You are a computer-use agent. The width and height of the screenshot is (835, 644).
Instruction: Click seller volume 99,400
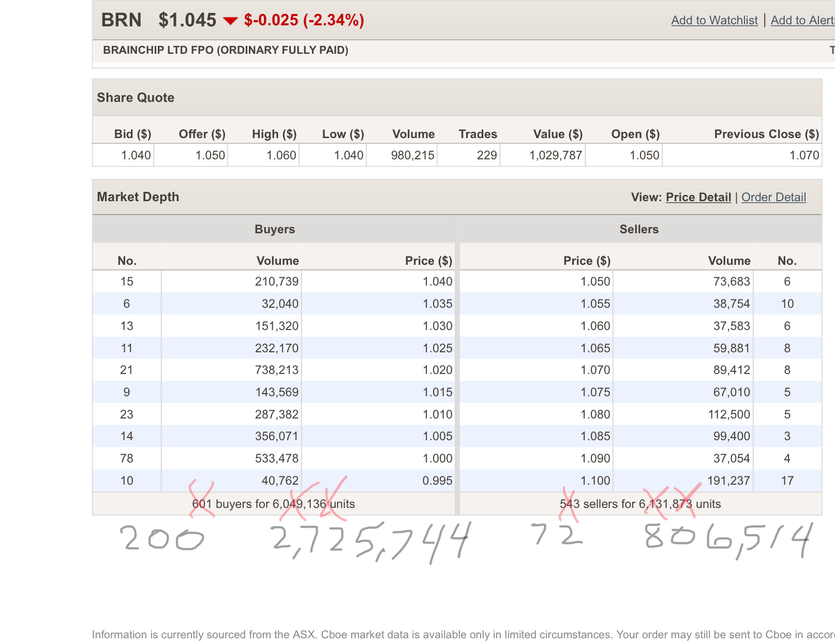click(x=732, y=436)
